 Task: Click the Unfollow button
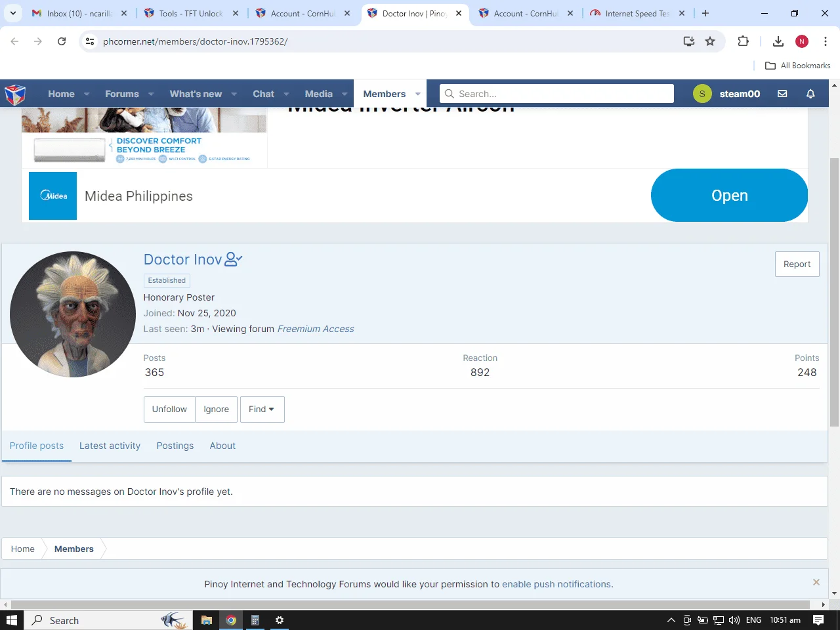pos(169,409)
